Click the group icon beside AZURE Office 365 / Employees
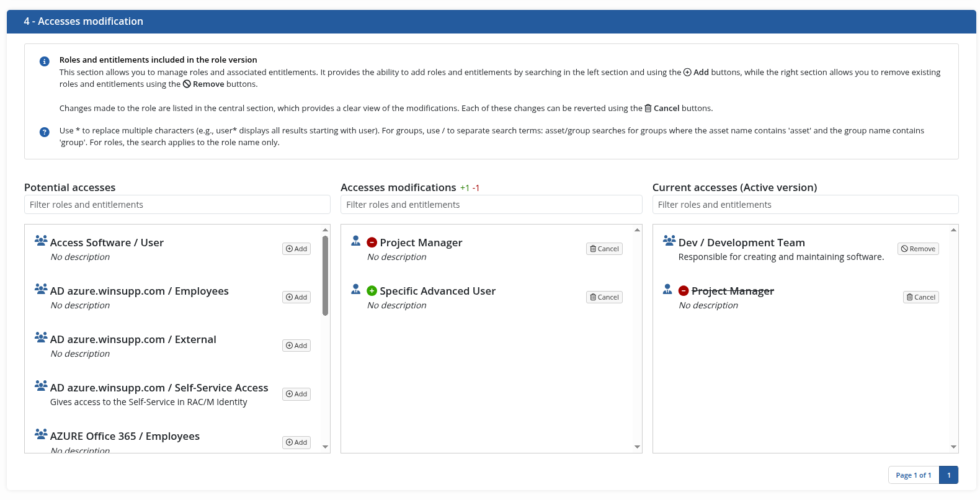Image resolution: width=980 pixels, height=500 pixels. click(x=41, y=434)
